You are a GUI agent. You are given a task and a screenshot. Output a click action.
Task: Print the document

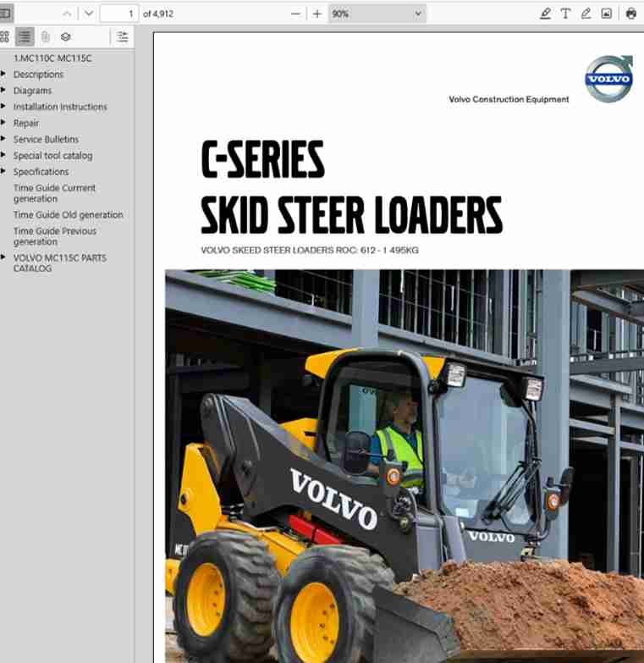tap(631, 14)
